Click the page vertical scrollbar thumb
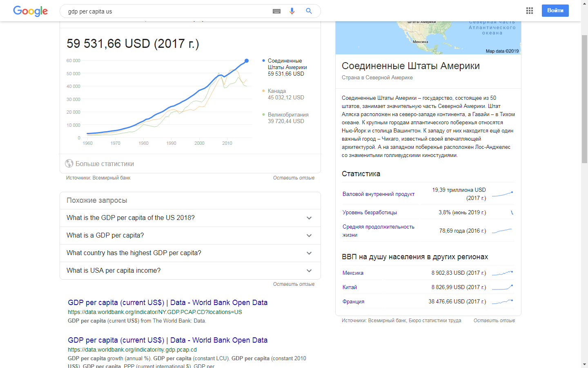This screenshot has height=368, width=588. tap(584, 99)
